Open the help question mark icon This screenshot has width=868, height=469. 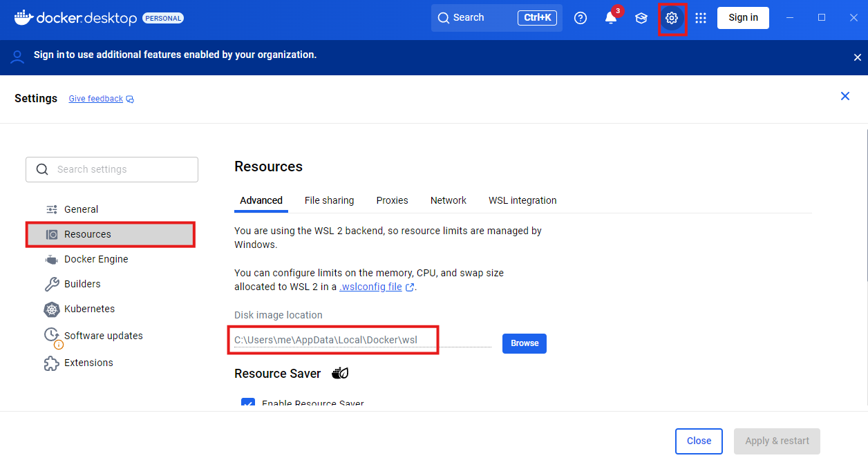[581, 18]
